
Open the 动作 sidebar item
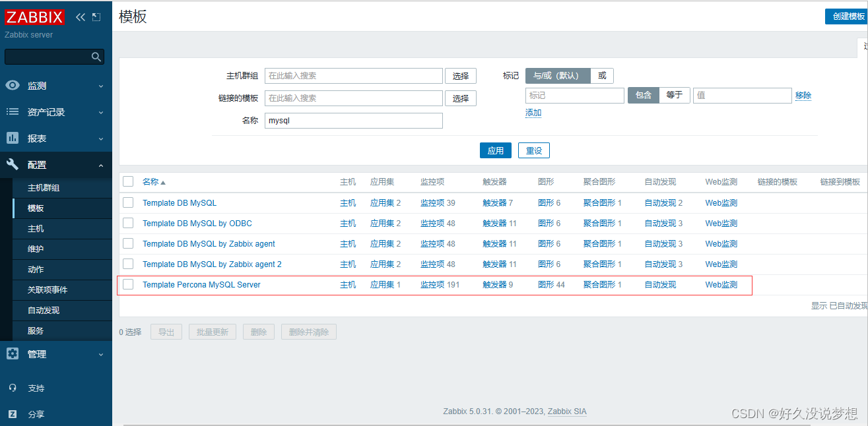click(36, 270)
